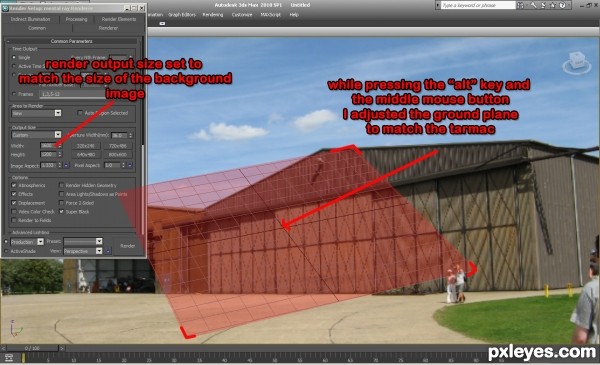
Task: Click the search binoculars icon
Action: point(520,5)
